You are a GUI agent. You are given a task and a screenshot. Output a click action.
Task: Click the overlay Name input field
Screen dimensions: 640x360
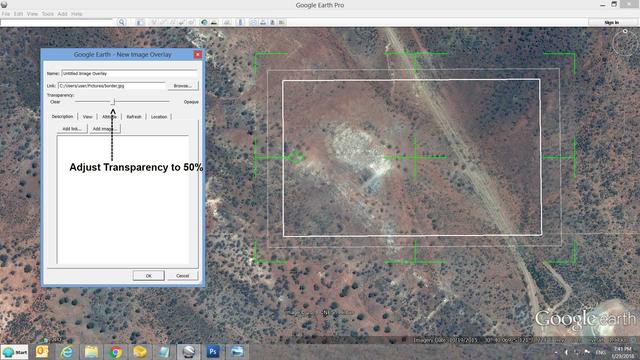pos(129,73)
